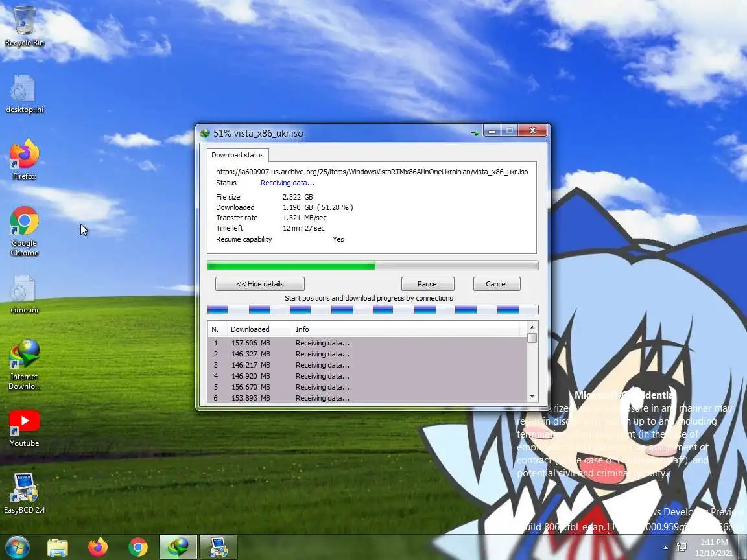
Task: Select connection row 2 with 146.327 MB
Action: [x=367, y=354]
